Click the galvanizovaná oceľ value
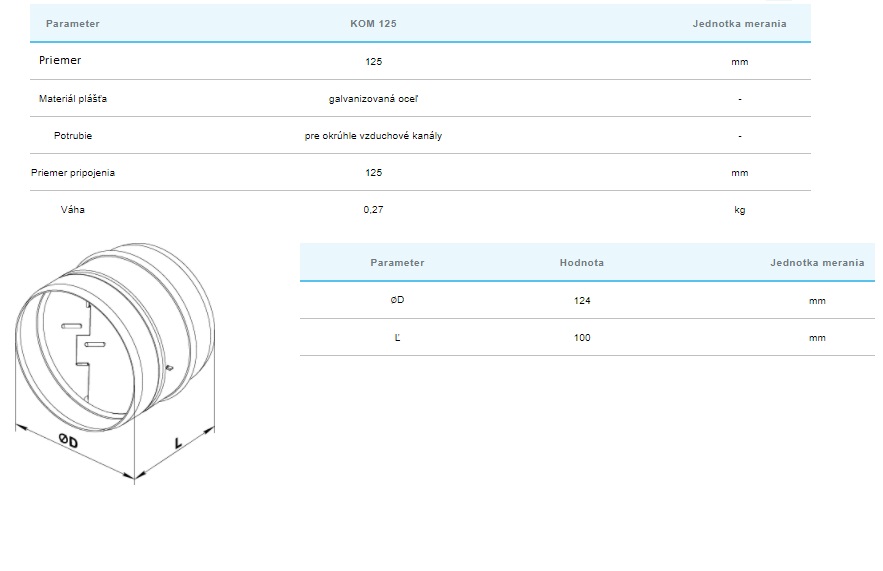The width and height of the screenshot is (883, 571). coord(373,99)
